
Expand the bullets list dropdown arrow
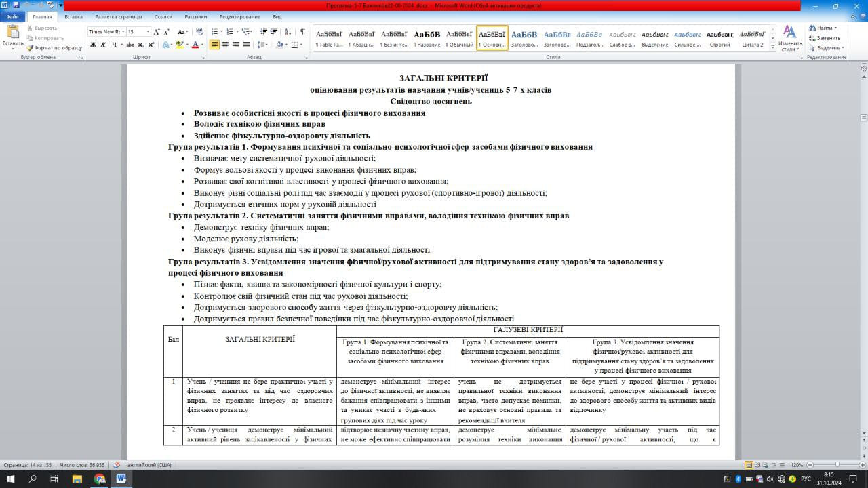click(222, 32)
